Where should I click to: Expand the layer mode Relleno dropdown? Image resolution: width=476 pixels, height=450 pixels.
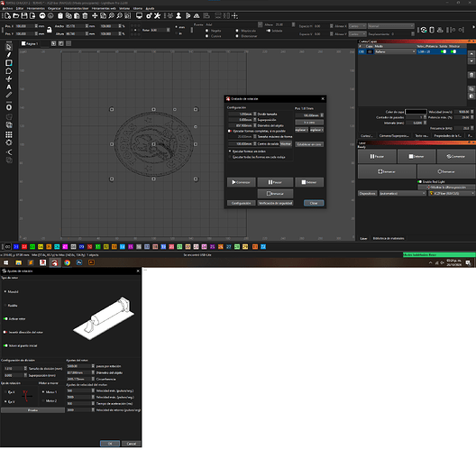pos(395,52)
